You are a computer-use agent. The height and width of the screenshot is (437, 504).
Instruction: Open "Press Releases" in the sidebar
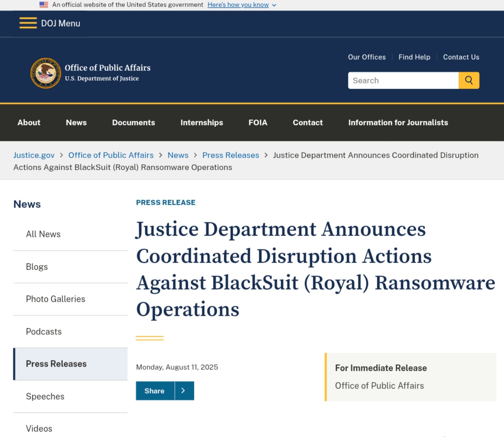(x=56, y=364)
